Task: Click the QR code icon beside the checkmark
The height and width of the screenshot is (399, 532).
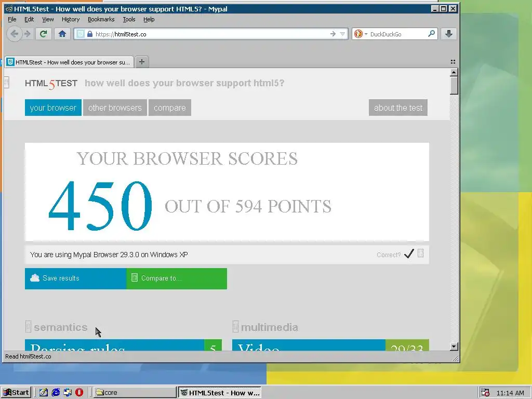Action: tap(420, 253)
